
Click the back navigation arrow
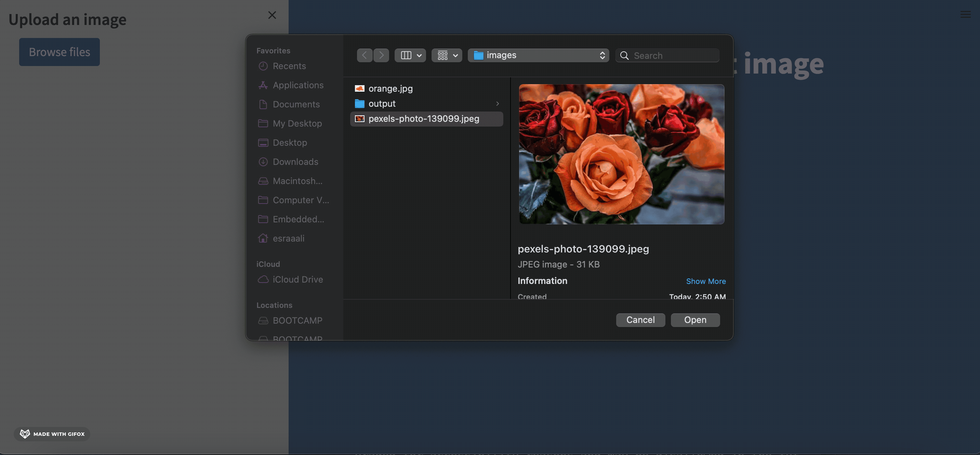tap(364, 55)
